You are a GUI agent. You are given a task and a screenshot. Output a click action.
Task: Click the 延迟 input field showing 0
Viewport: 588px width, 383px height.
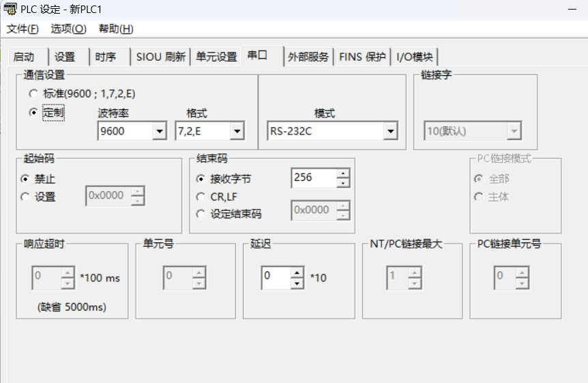pos(276,276)
